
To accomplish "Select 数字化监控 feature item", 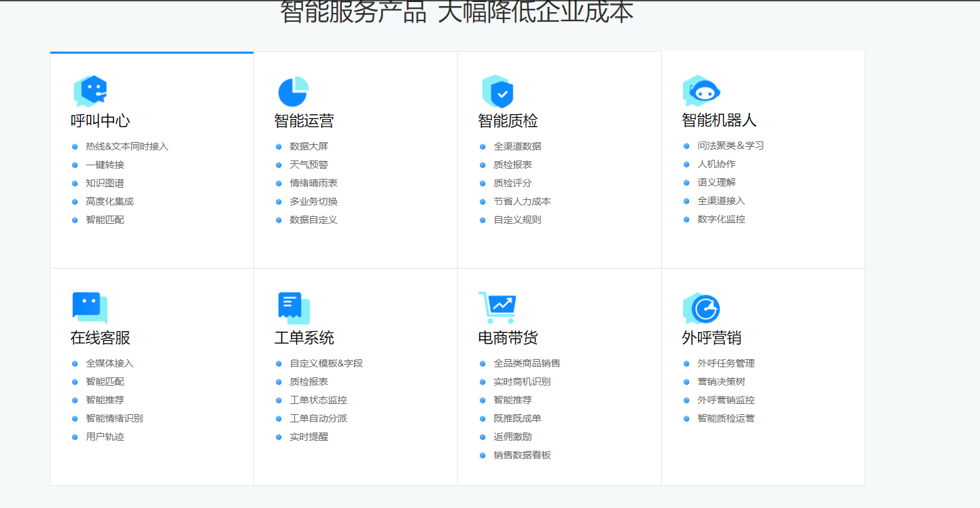I will pos(721,219).
